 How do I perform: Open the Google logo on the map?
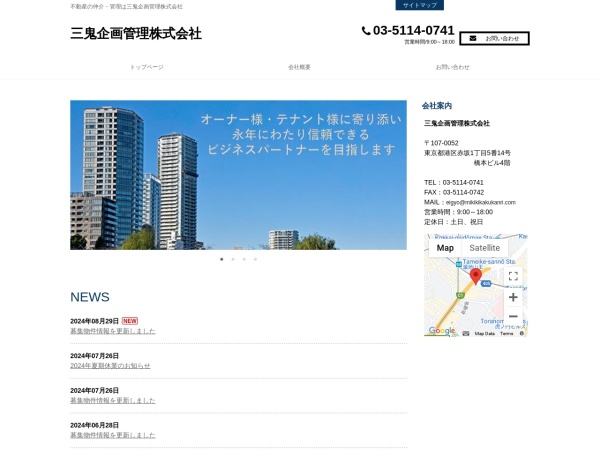[442, 331]
